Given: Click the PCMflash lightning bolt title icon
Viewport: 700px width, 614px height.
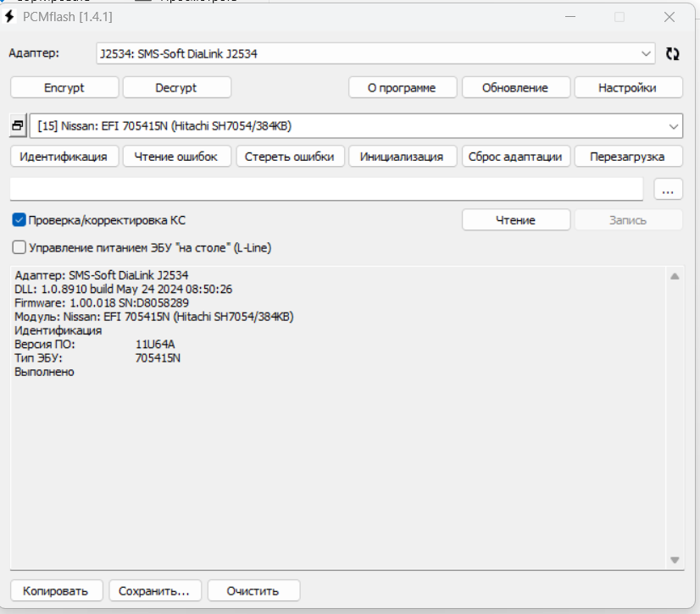Looking at the screenshot, I should tap(9, 16).
